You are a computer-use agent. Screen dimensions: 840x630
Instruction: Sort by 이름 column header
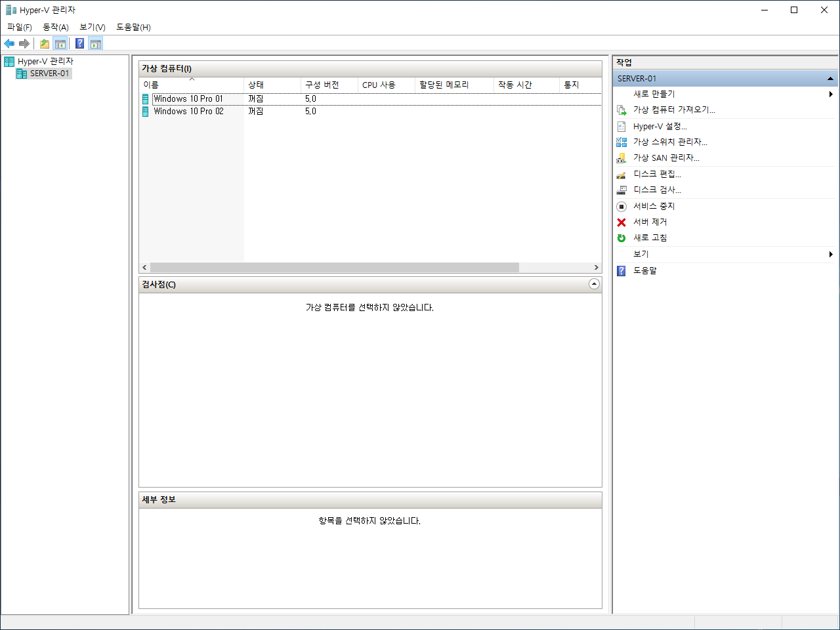(x=192, y=85)
